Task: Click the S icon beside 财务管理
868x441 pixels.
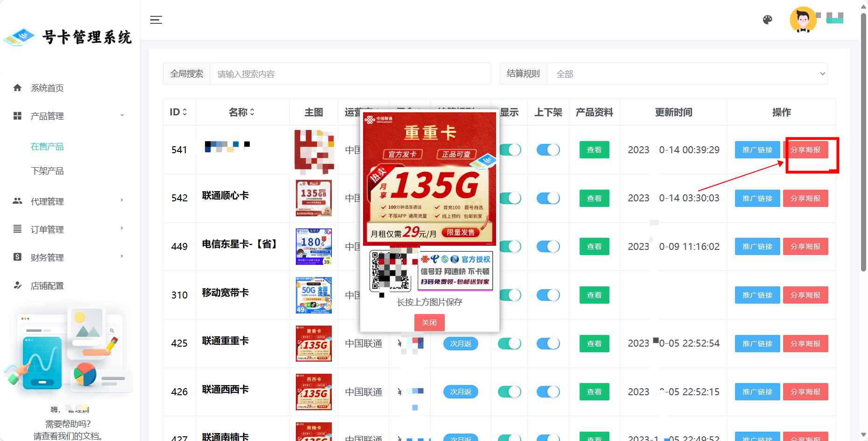Action: 18,257
